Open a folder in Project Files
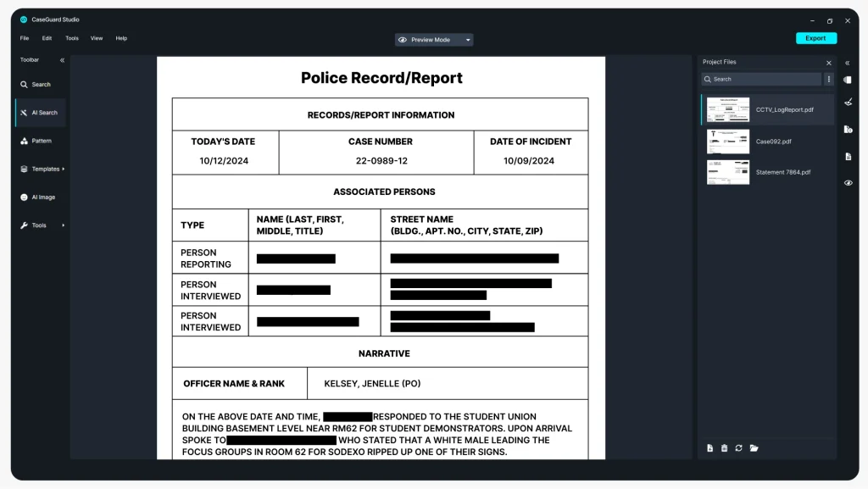The image size is (868, 489). pos(754,448)
